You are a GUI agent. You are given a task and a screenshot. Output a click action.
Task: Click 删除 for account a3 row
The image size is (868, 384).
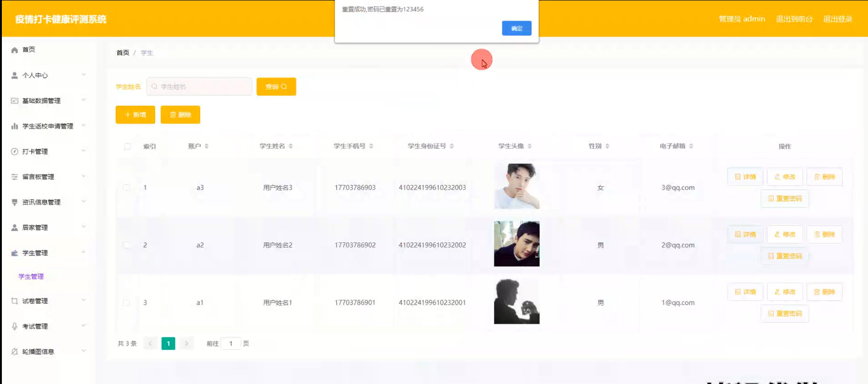(825, 177)
